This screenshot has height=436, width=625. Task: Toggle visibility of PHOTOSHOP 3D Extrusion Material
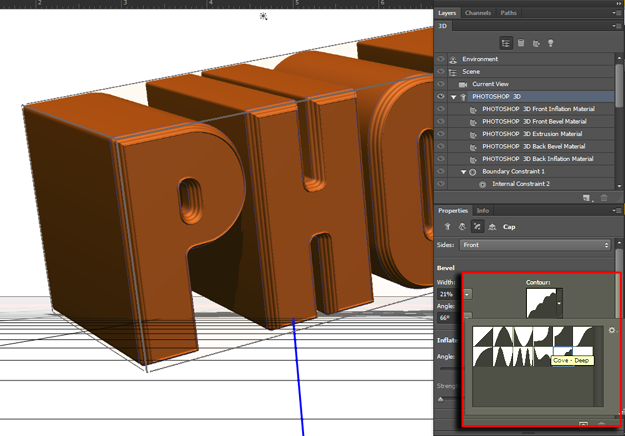[x=442, y=134]
